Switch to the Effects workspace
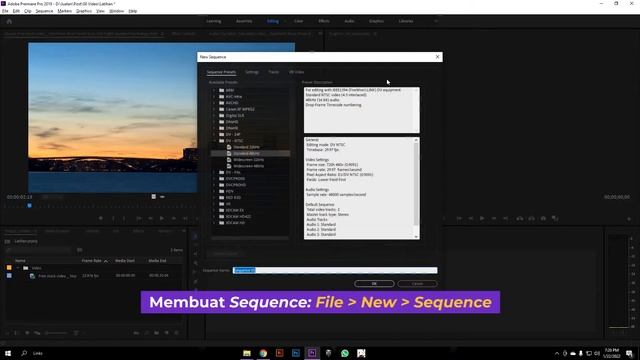640x360 pixels. (x=324, y=21)
